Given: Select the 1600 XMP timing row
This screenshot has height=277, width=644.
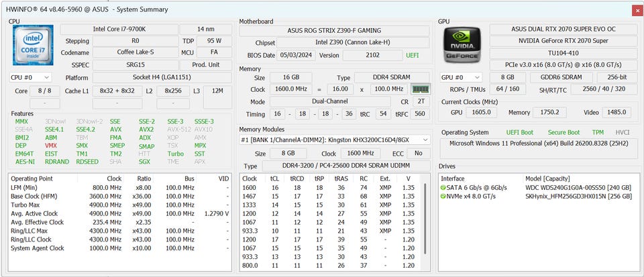Looking at the screenshot, I should [x=331, y=188].
